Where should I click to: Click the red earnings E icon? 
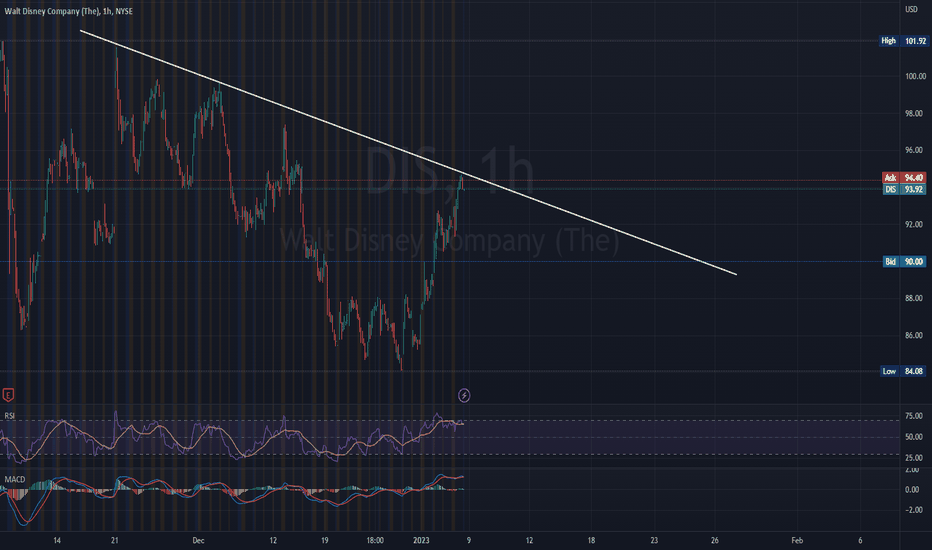[8, 395]
